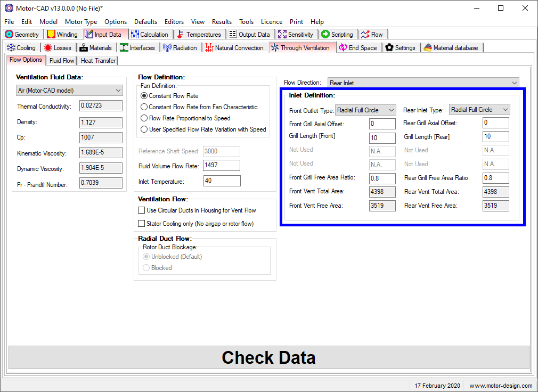Enable Use Circular Ducts in Housing
This screenshot has height=392, width=538.
pos(142,210)
